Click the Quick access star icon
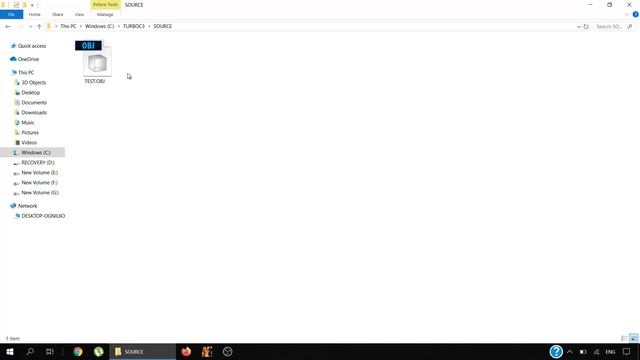 coord(13,46)
